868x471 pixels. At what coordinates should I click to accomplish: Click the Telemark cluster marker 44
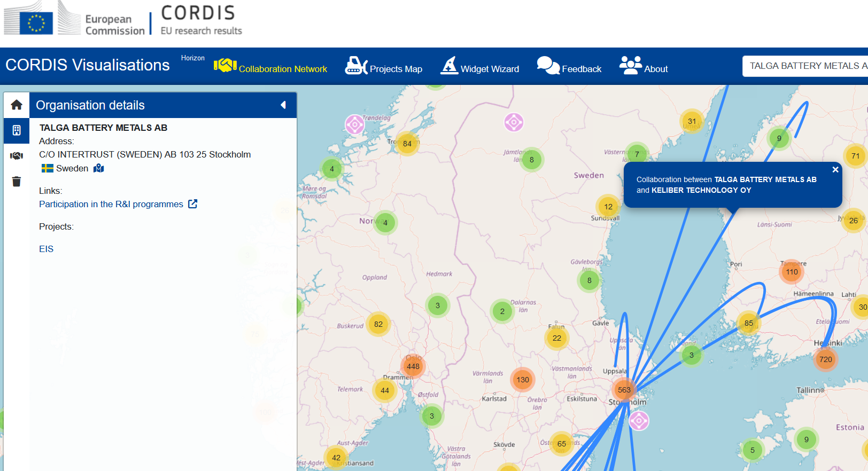click(x=385, y=390)
